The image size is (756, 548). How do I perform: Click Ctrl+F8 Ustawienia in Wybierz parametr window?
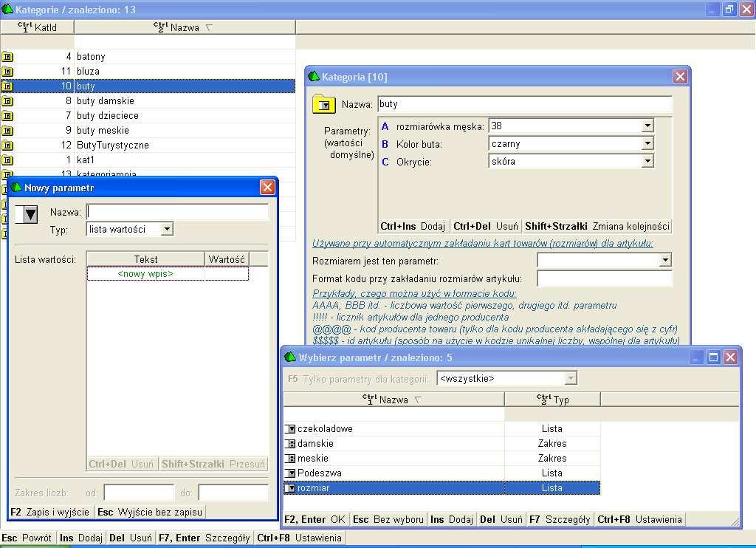tap(640, 519)
